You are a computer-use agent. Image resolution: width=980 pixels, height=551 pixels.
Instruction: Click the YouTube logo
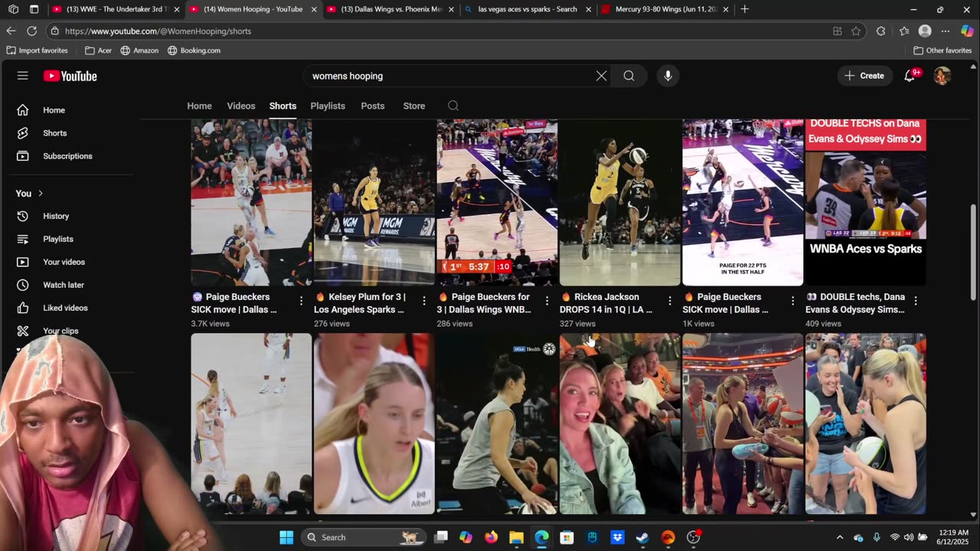pyautogui.click(x=70, y=76)
